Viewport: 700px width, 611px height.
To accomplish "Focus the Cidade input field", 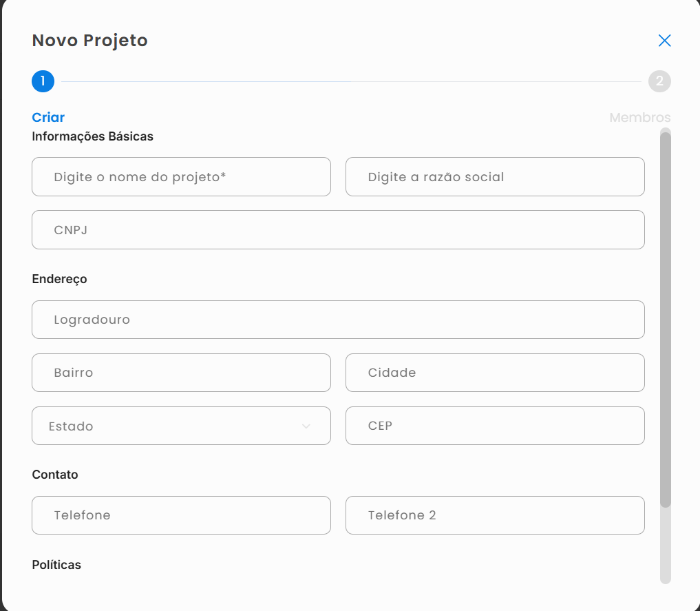I will pos(495,373).
